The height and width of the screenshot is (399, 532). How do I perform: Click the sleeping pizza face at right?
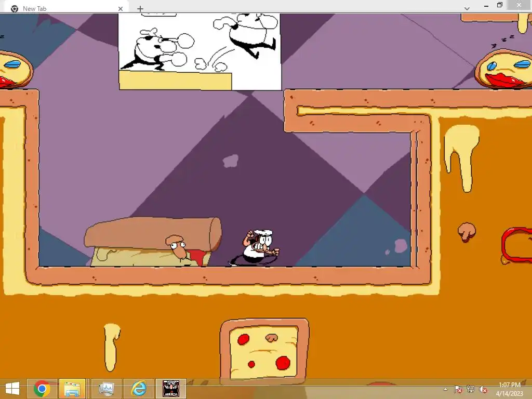coord(503,69)
